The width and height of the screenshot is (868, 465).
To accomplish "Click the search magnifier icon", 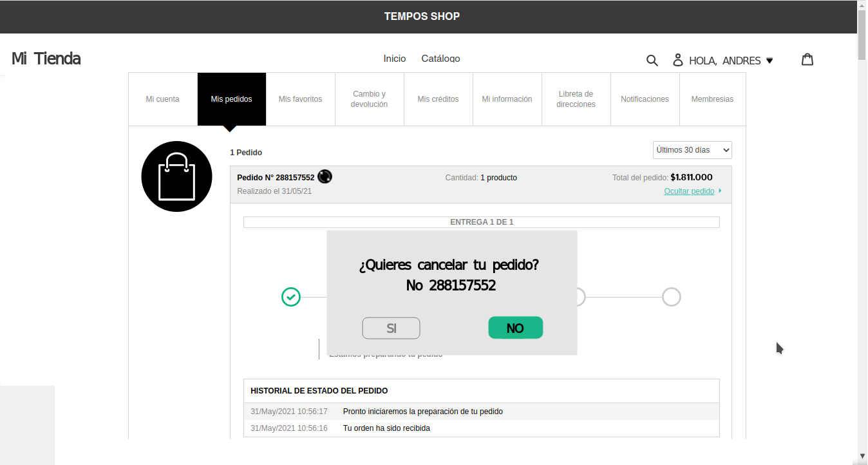I will [x=652, y=61].
